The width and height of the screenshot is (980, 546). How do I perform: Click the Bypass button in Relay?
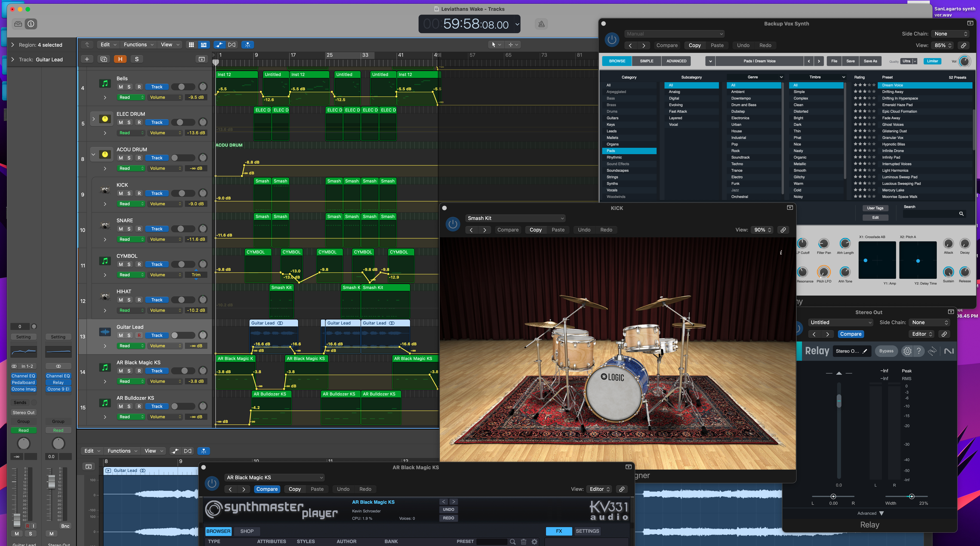coord(886,351)
